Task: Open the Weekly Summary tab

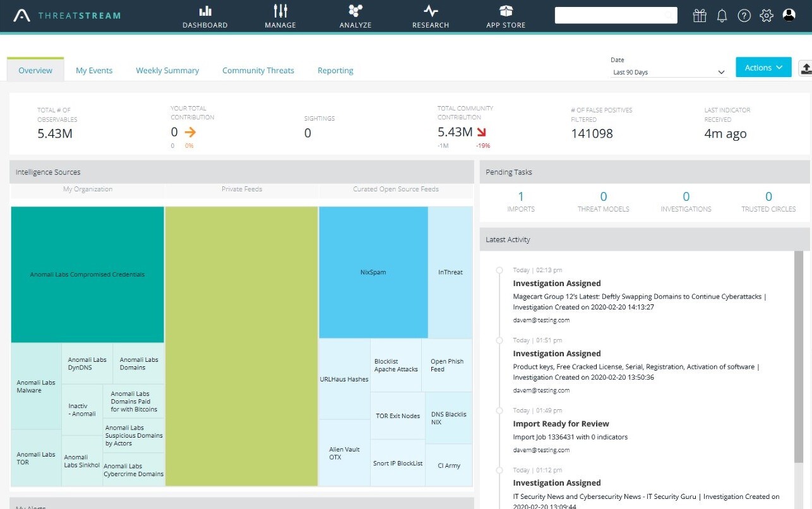Action: (x=167, y=71)
